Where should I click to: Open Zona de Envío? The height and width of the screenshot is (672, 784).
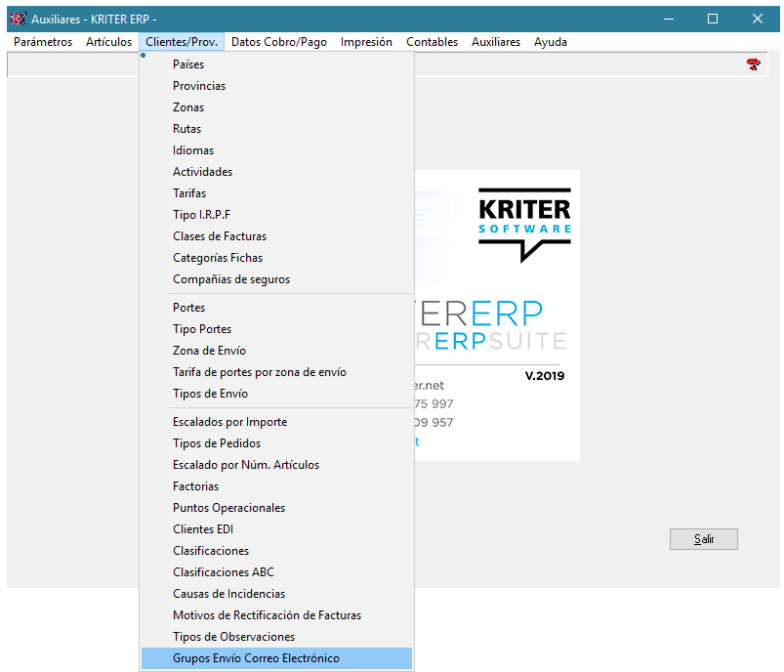click(276, 351)
